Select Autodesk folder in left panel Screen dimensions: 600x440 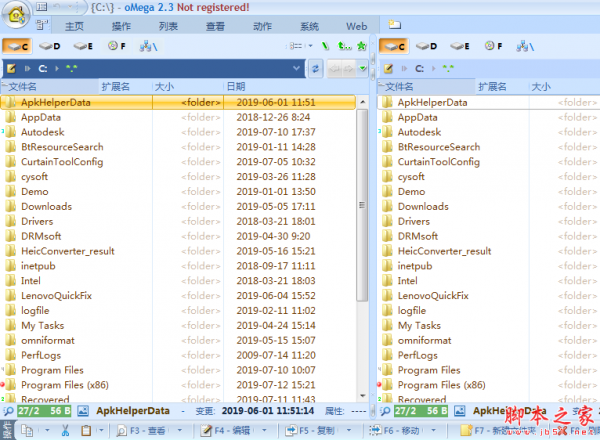click(x=178, y=132)
